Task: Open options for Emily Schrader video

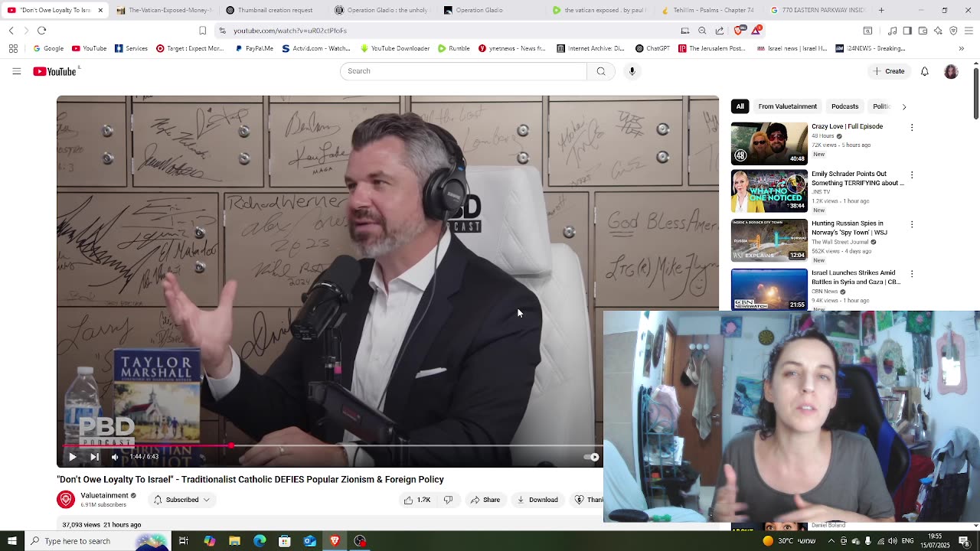Action: coord(911,175)
